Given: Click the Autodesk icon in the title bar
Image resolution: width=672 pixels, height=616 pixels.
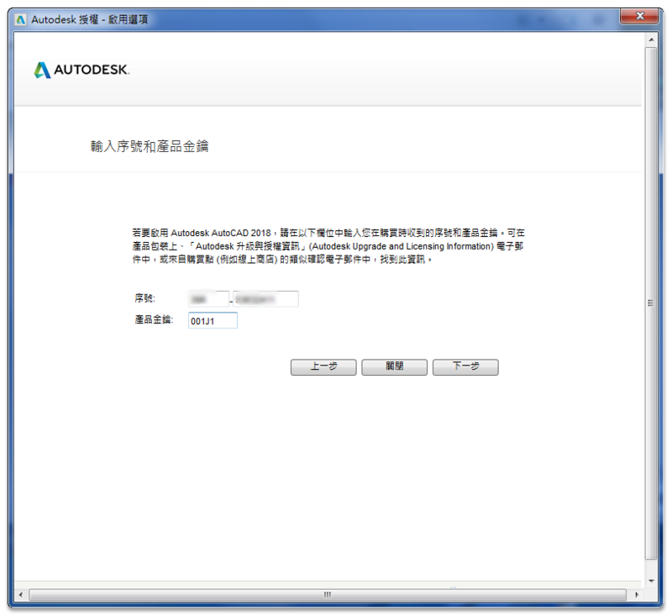Looking at the screenshot, I should point(20,19).
